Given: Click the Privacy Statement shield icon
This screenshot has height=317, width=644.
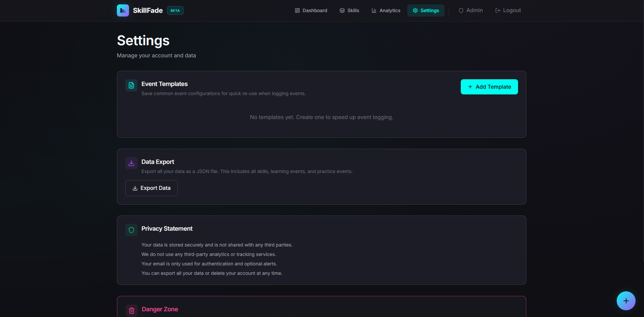Looking at the screenshot, I should [131, 230].
